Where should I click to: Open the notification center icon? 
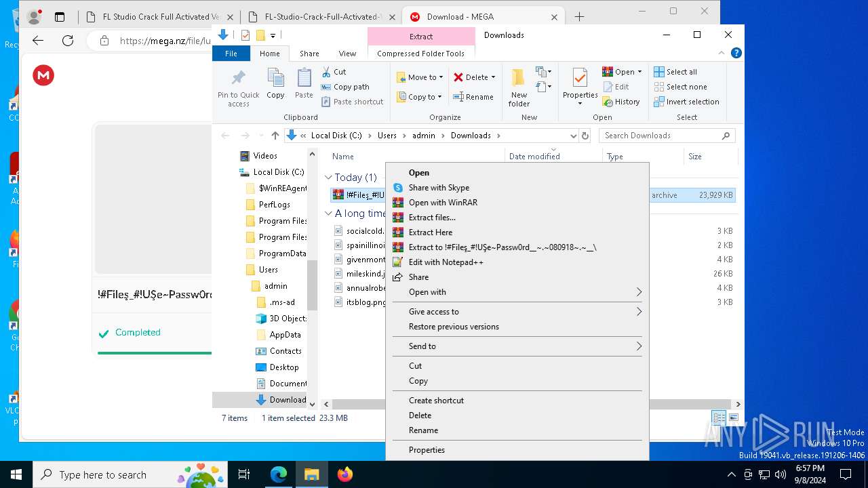point(846,474)
